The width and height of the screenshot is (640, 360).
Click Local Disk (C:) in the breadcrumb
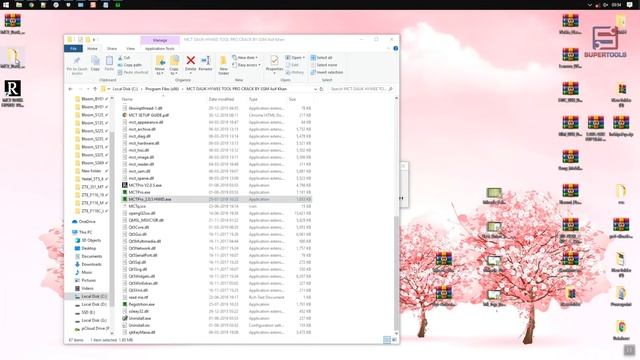(x=125, y=89)
